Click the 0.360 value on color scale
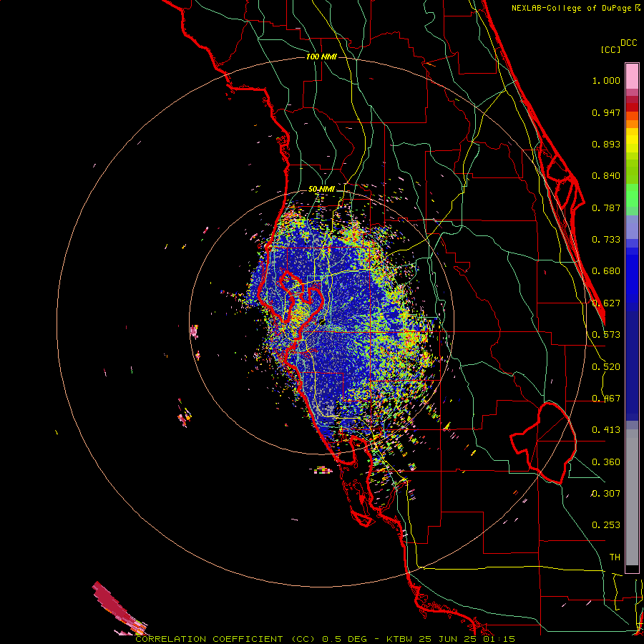 coord(606,462)
